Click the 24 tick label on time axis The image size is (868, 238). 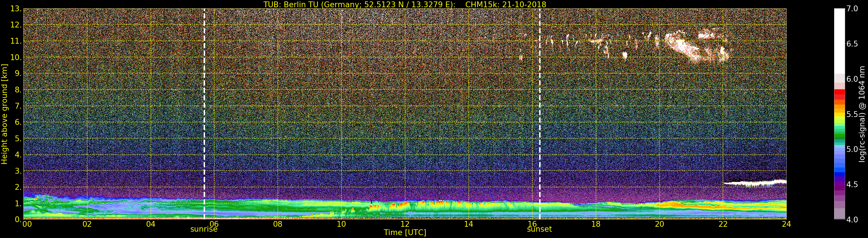(x=786, y=224)
